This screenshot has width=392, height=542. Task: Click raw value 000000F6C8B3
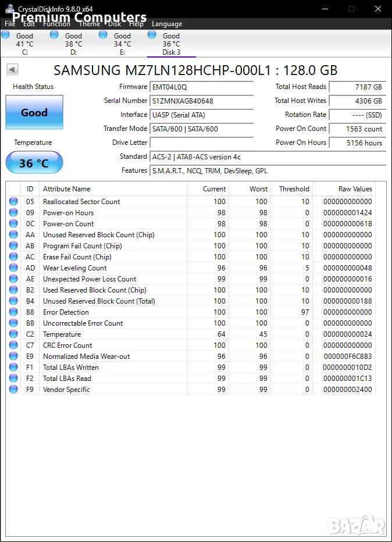coord(348,356)
